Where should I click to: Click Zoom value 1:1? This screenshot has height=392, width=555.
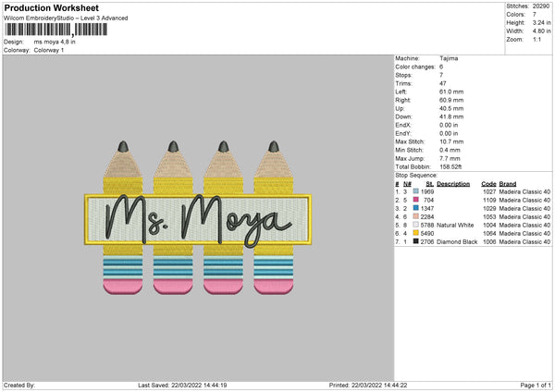coord(536,39)
